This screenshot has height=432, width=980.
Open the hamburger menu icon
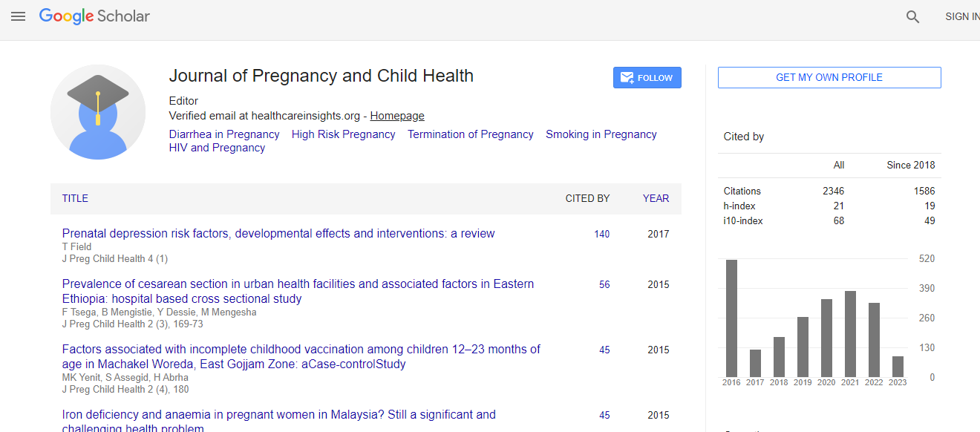pos(18,16)
